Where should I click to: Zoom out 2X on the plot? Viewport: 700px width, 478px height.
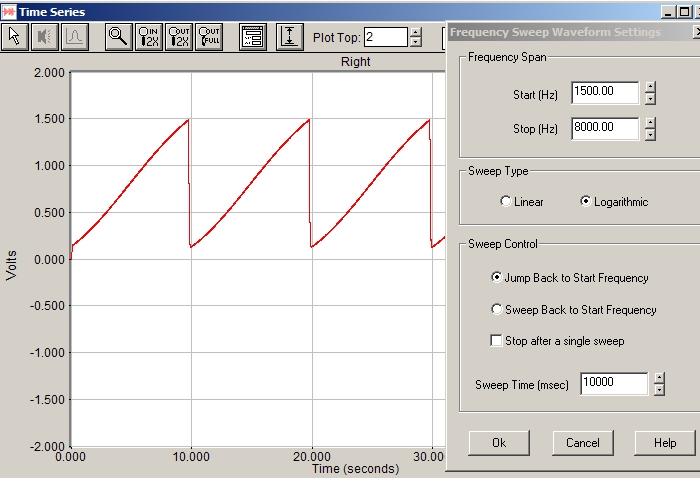(x=179, y=37)
